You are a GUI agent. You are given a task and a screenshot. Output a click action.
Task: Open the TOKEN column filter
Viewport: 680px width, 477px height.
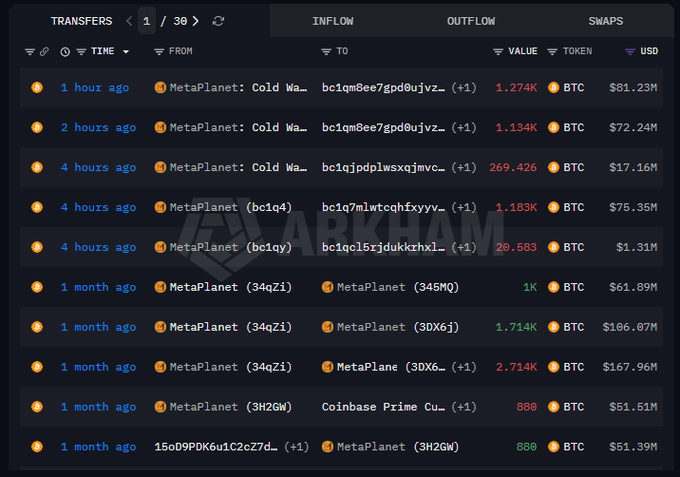pos(552,52)
